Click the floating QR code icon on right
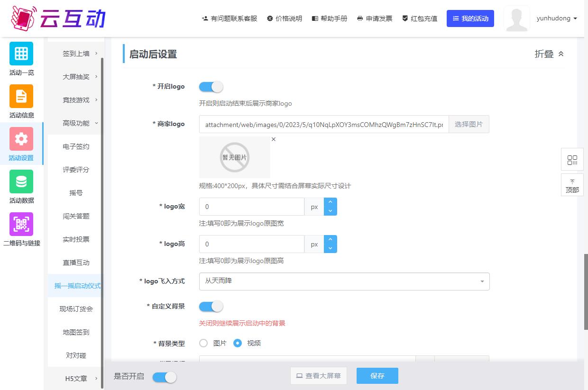588x390 pixels. (572, 160)
